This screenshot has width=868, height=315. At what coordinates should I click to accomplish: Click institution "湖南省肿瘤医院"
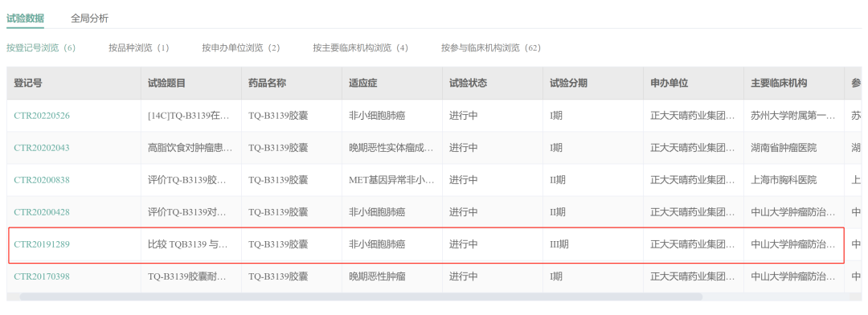784,148
